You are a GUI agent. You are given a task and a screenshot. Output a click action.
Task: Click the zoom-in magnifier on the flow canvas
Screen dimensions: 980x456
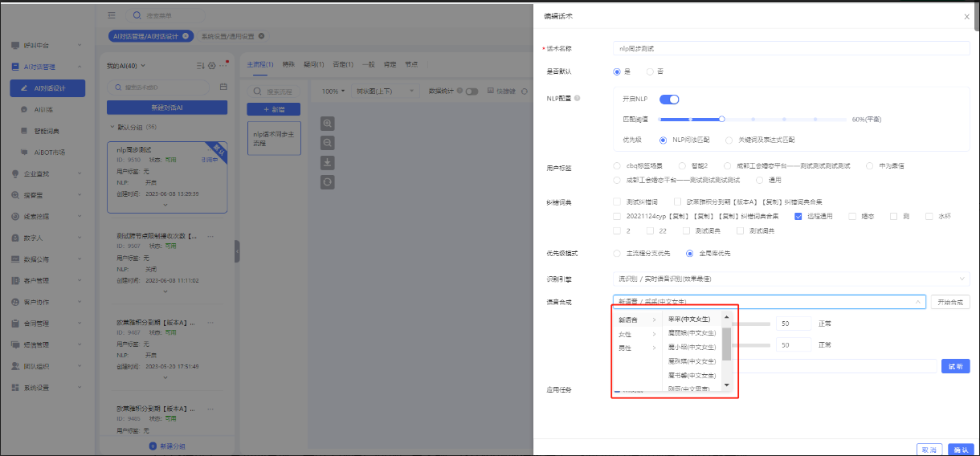pos(328,123)
